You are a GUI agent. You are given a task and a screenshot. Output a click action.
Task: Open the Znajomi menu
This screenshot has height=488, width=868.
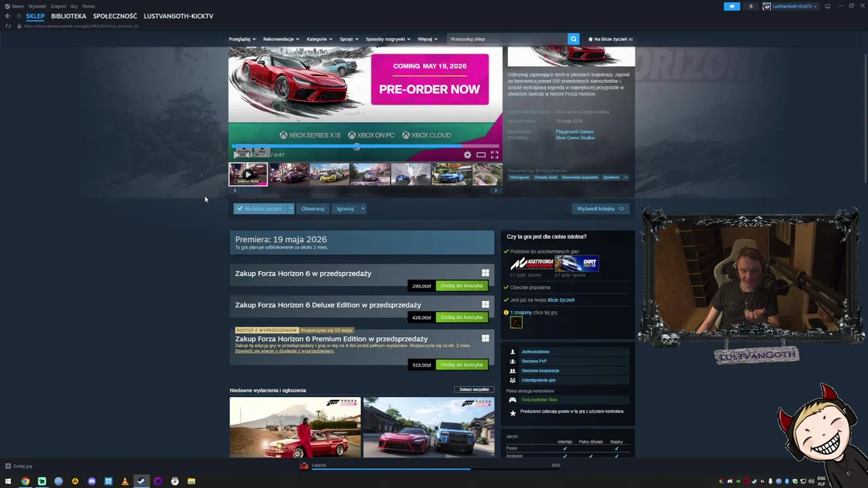[58, 6]
